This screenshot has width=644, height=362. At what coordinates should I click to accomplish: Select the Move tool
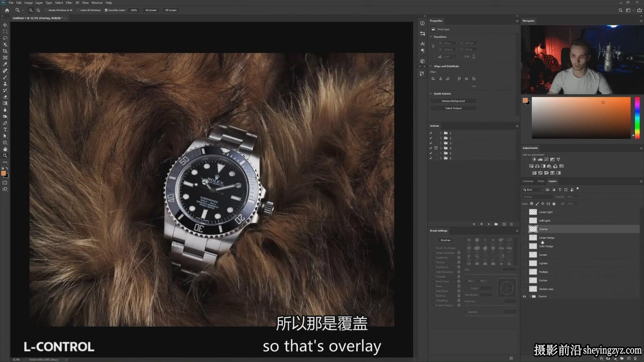tap(5, 25)
